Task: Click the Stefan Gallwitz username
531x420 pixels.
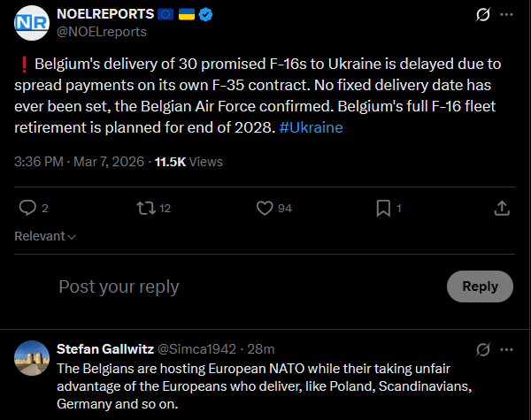Action: [104, 348]
